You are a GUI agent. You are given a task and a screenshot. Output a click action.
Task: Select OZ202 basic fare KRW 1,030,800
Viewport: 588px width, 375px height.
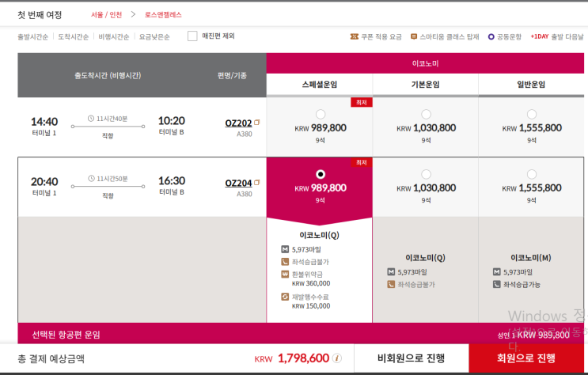pos(426,114)
